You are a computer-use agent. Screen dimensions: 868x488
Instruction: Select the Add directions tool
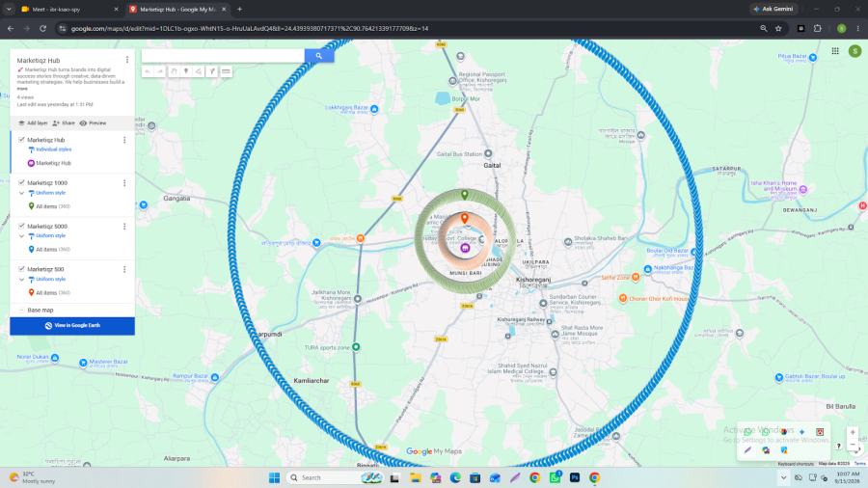coord(212,71)
